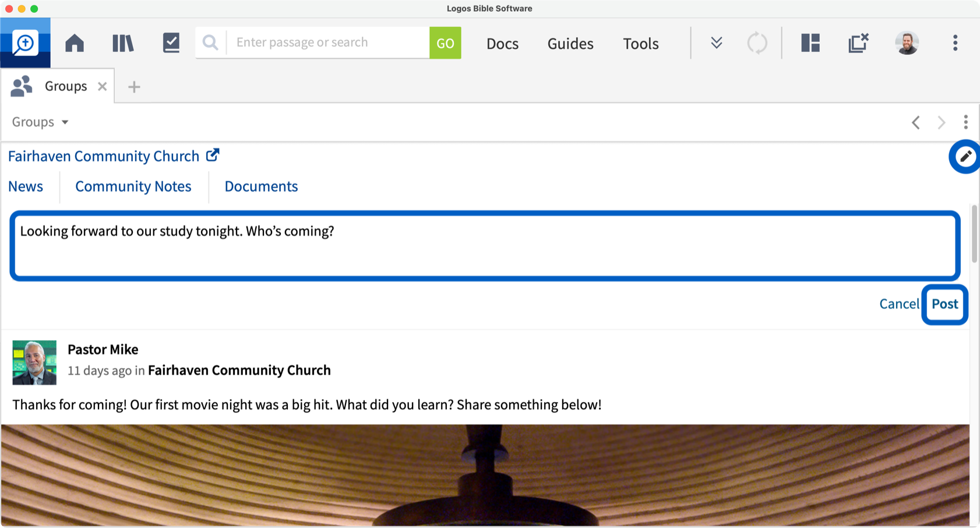Viewport: 980px width, 528px height.
Task: Open the movie night post image
Action: point(485,475)
